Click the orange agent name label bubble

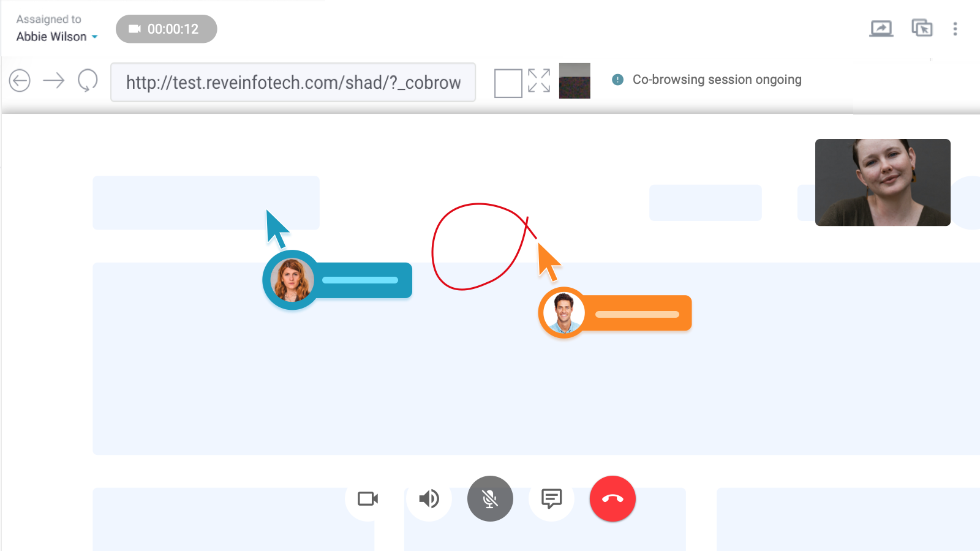[637, 312]
